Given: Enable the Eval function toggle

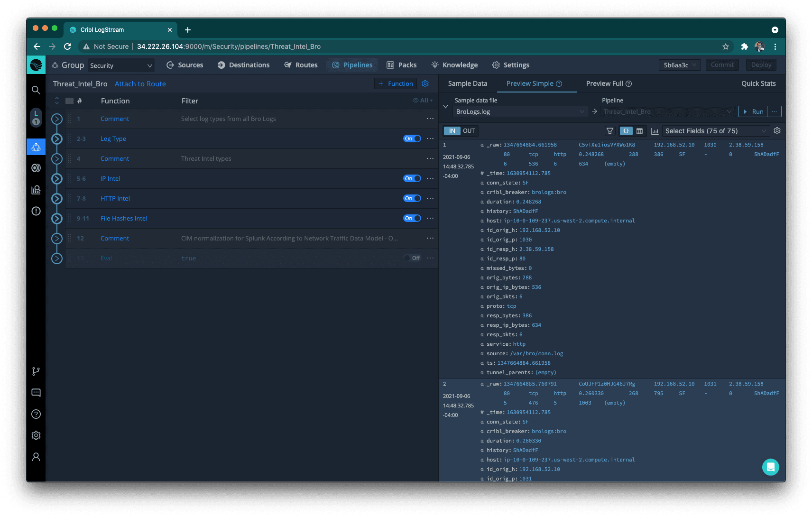Looking at the screenshot, I should 412,258.
